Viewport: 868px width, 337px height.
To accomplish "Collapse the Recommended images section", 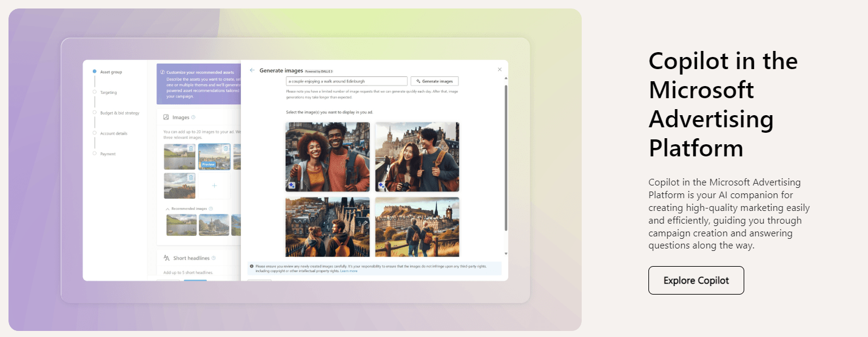I will 167,209.
